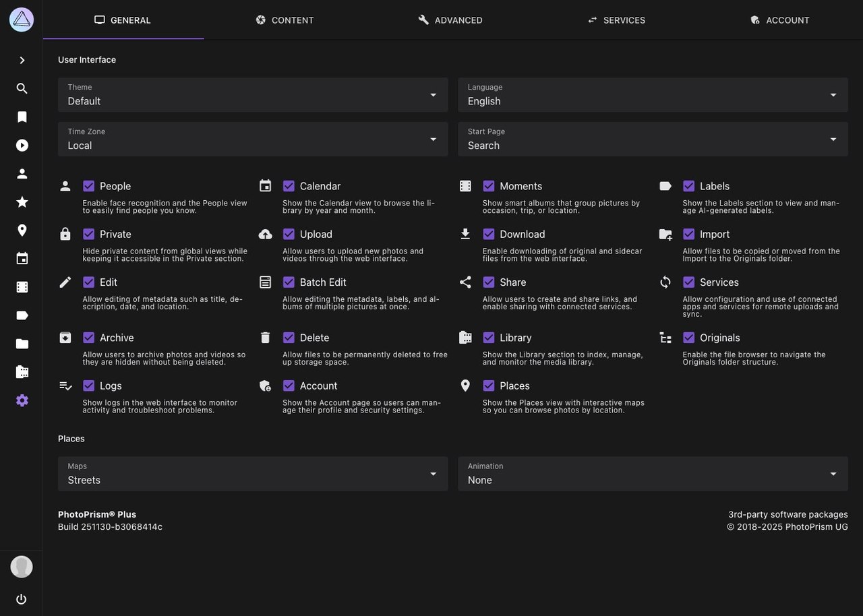Open Favorites via the sidebar star icon
This screenshot has width=863, height=616.
[x=22, y=202]
